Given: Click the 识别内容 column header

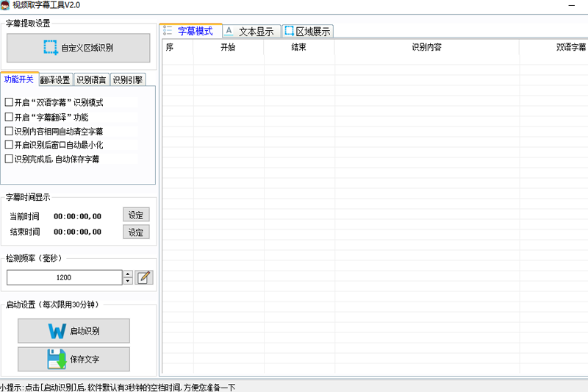Looking at the screenshot, I should click(x=427, y=47).
